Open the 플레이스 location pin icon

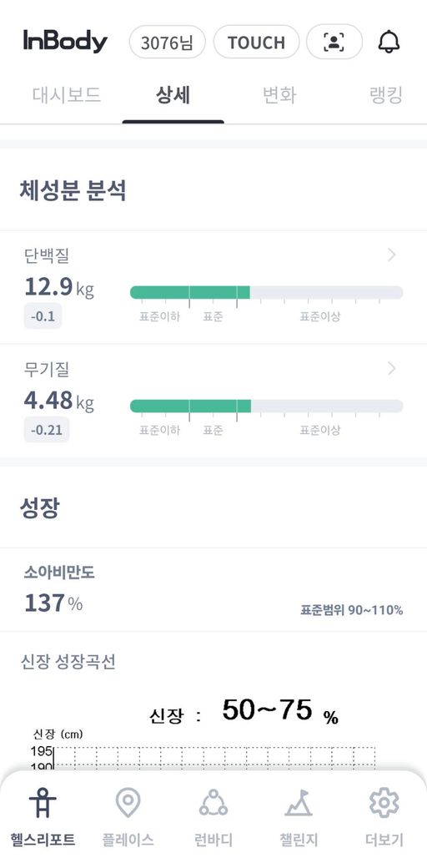point(128,802)
